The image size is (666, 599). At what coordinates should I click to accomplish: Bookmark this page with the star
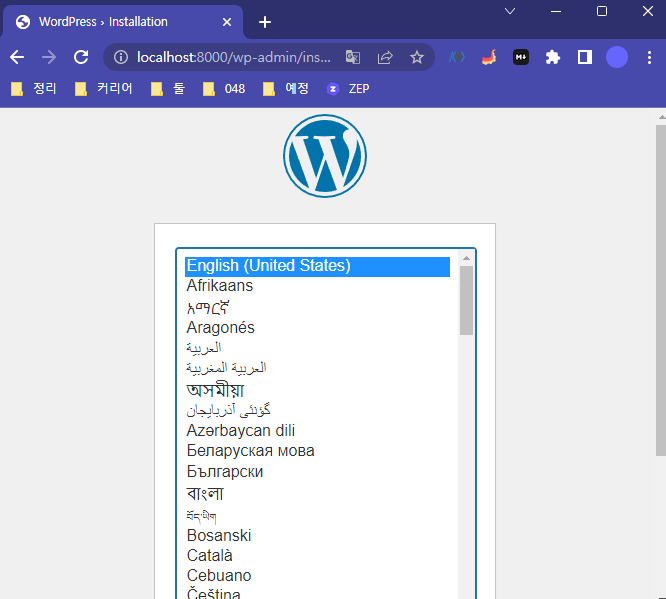click(417, 57)
